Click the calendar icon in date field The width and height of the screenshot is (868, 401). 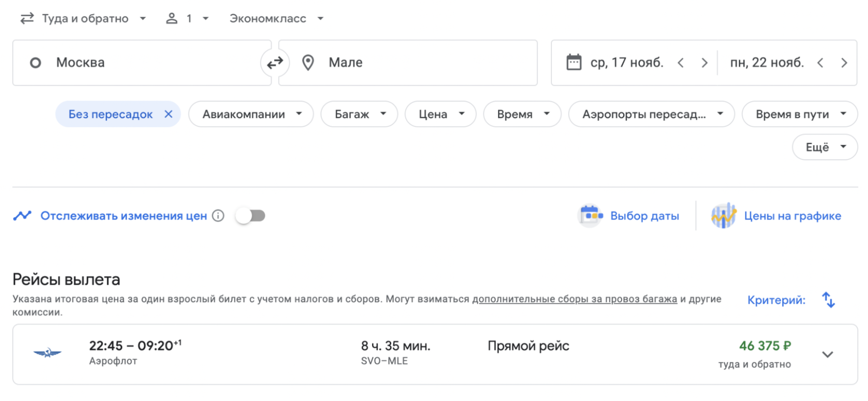point(574,62)
